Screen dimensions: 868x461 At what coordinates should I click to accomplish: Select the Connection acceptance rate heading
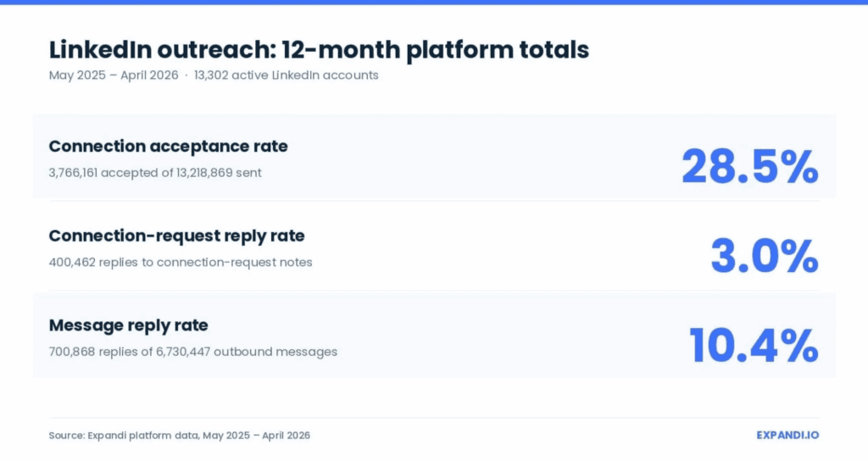169,146
